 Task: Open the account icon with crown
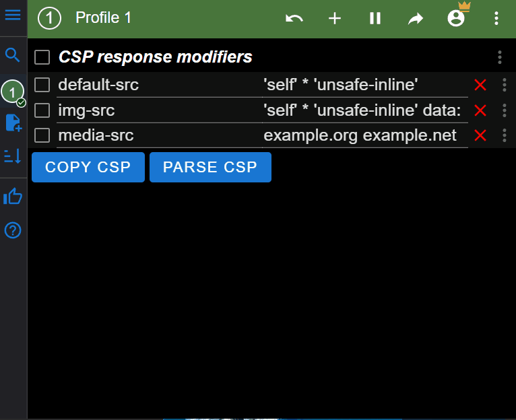(x=456, y=18)
